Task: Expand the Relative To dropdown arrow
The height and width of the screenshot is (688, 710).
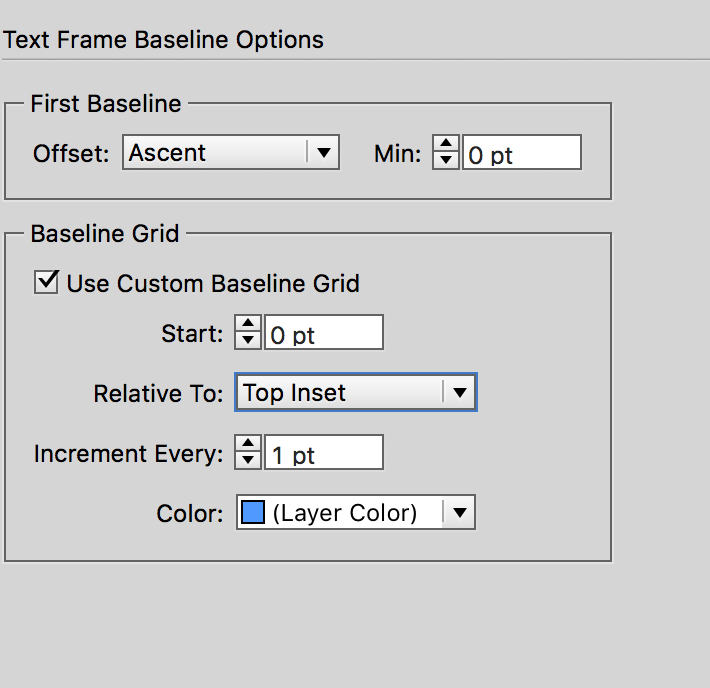Action: 459,393
